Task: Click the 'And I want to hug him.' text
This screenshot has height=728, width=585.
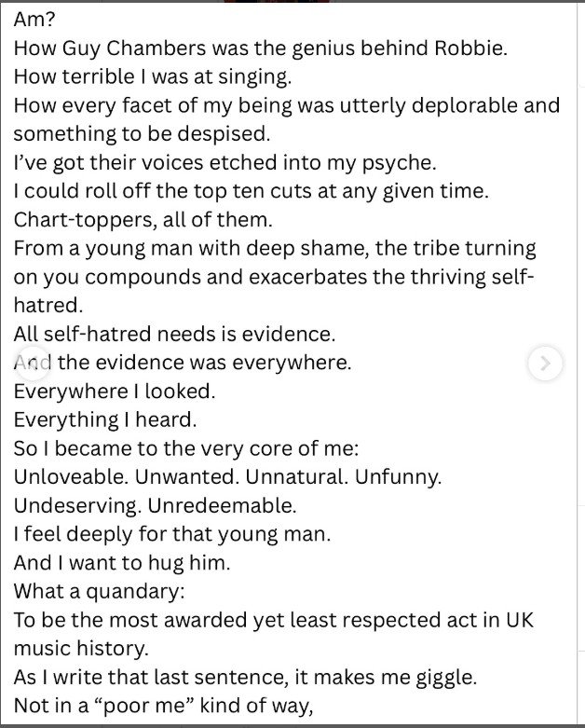Action: click(x=122, y=563)
